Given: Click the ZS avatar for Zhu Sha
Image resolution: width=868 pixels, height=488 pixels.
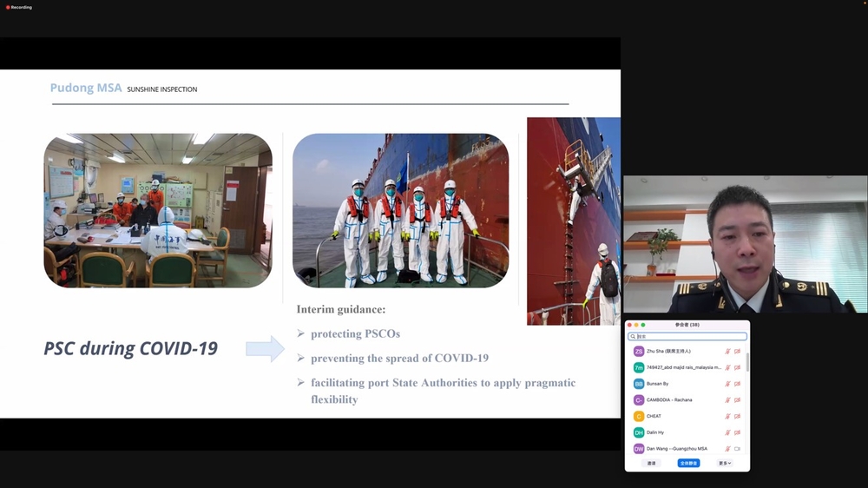Looking at the screenshot, I should tap(639, 352).
